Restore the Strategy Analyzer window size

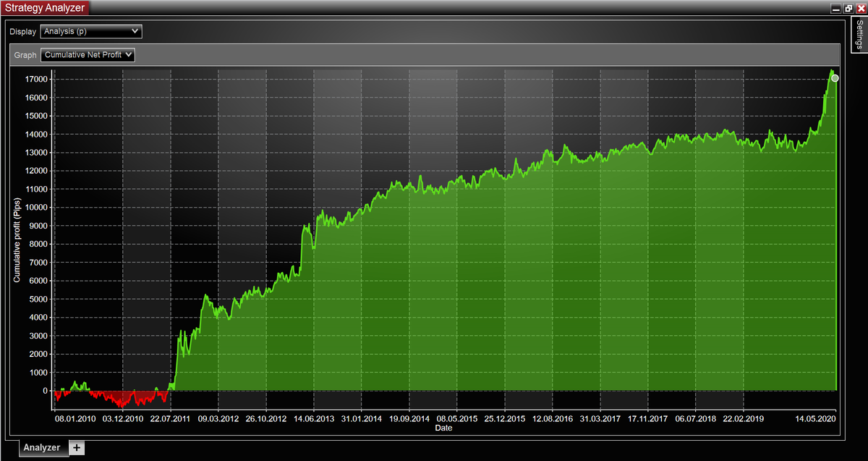(848, 8)
